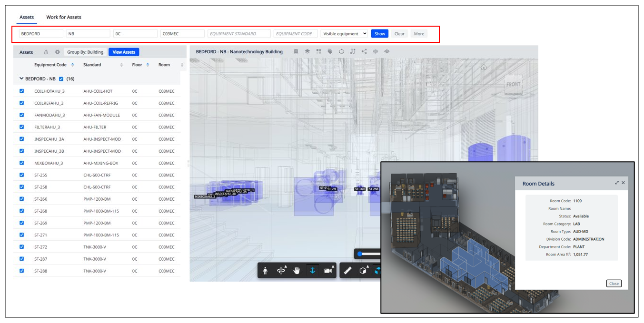Screen dimensions: 644x323
Task: Click the blue slider handle in viewer
Action: [360, 254]
